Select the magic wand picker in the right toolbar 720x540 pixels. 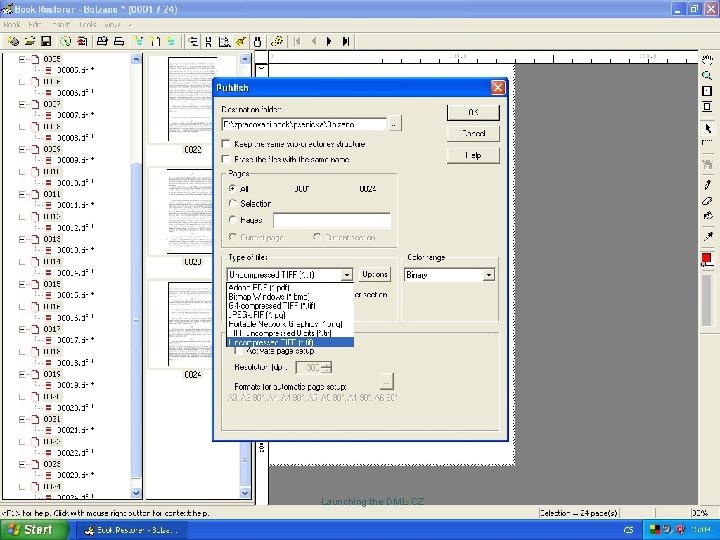click(707, 236)
